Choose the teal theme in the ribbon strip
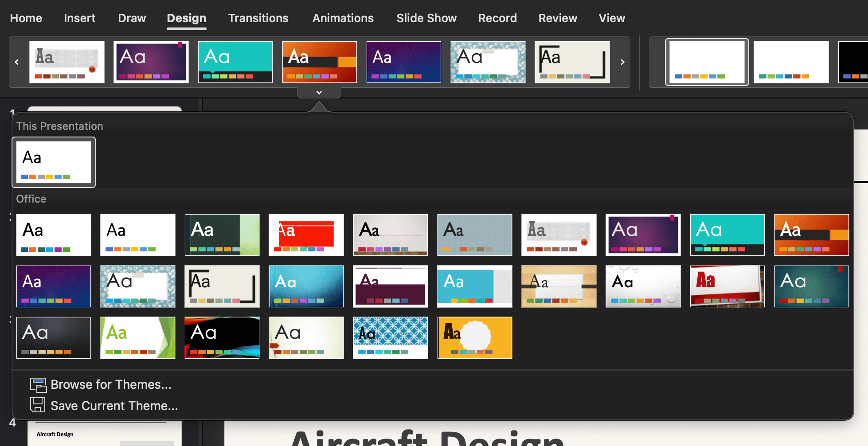The image size is (868, 446). point(235,62)
